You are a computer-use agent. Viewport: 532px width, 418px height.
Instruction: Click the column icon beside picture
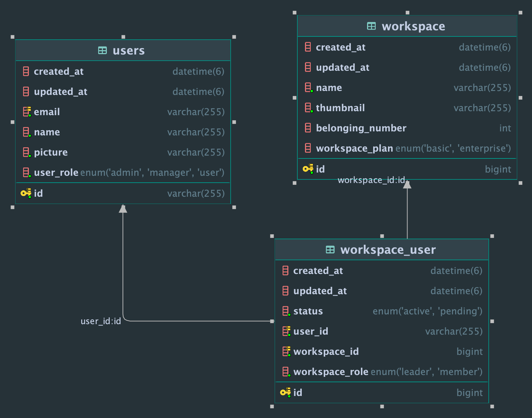(x=27, y=152)
